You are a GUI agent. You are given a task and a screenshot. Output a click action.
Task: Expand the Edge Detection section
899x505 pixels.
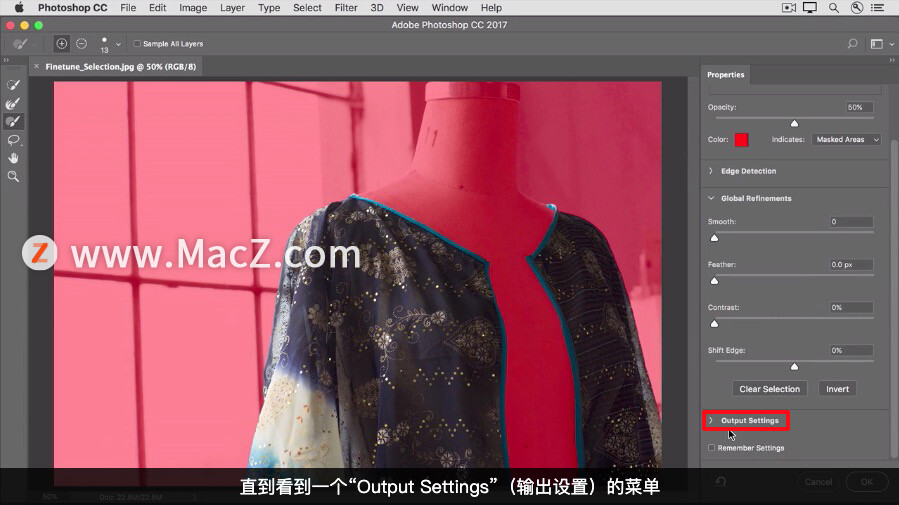(711, 171)
